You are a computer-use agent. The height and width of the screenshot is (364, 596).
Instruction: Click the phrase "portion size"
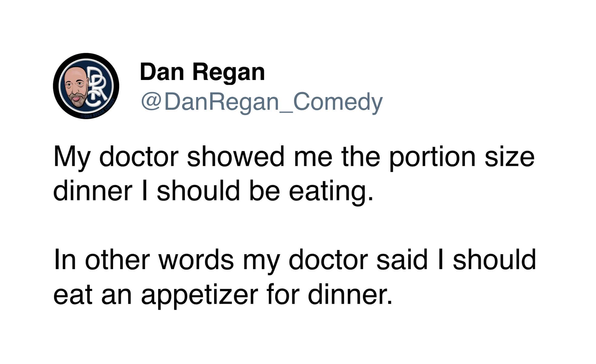point(461,157)
